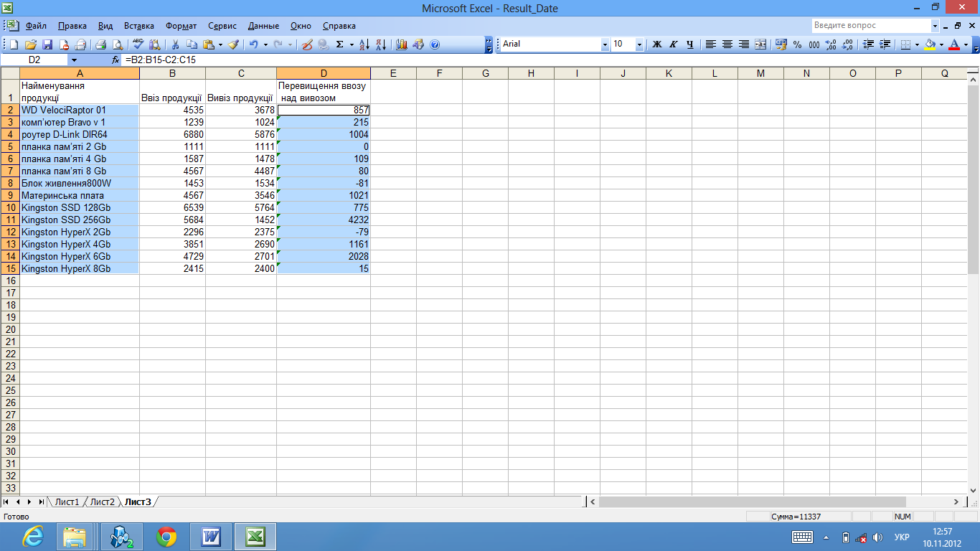
Task: Expand the Undo history arrow
Action: coord(265,44)
